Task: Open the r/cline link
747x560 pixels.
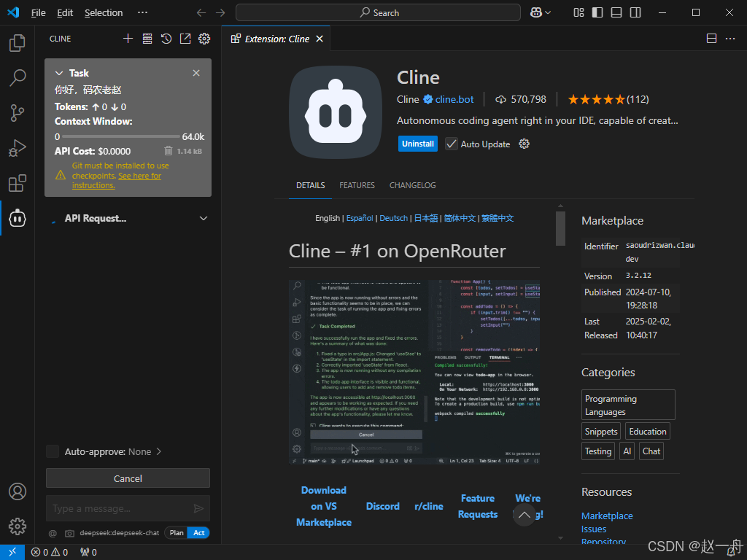Action: point(429,506)
